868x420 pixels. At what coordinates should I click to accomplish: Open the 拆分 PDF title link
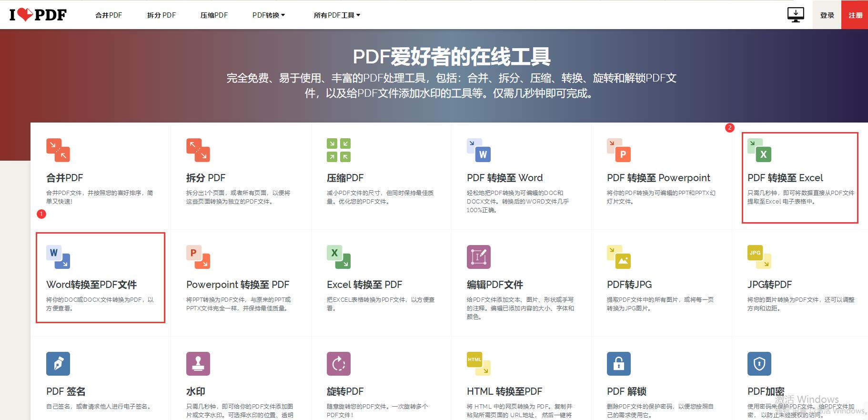[x=206, y=178]
